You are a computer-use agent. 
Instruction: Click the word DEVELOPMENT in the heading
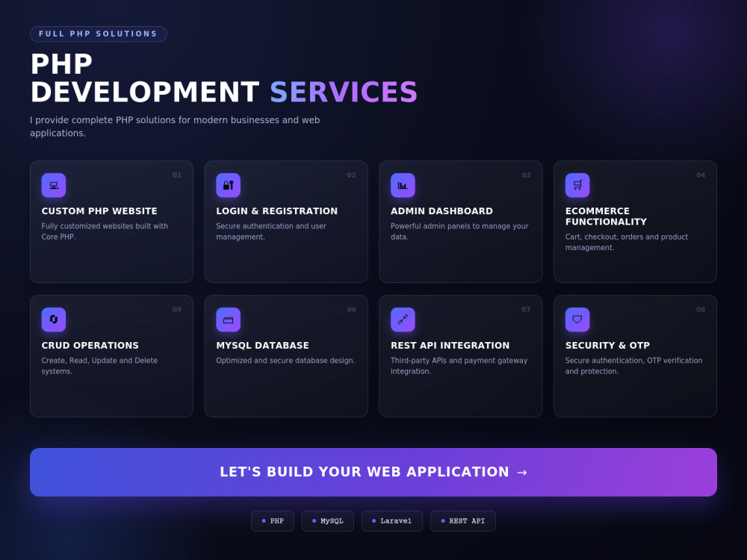(x=145, y=92)
